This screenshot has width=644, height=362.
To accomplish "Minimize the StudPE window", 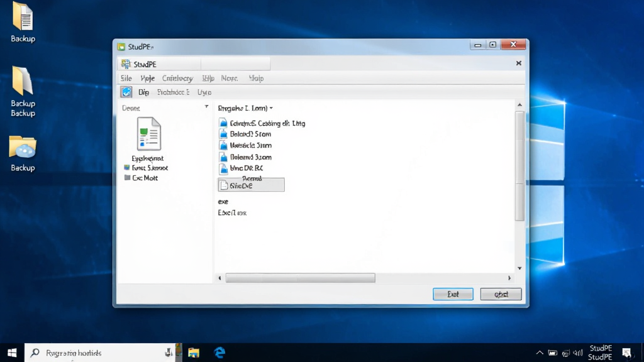I will point(478,45).
